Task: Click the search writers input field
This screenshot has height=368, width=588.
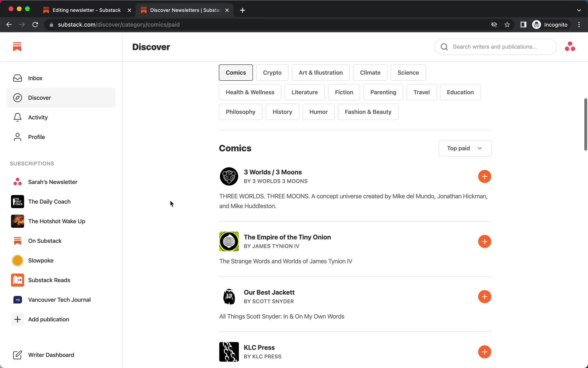Action: [x=496, y=47]
